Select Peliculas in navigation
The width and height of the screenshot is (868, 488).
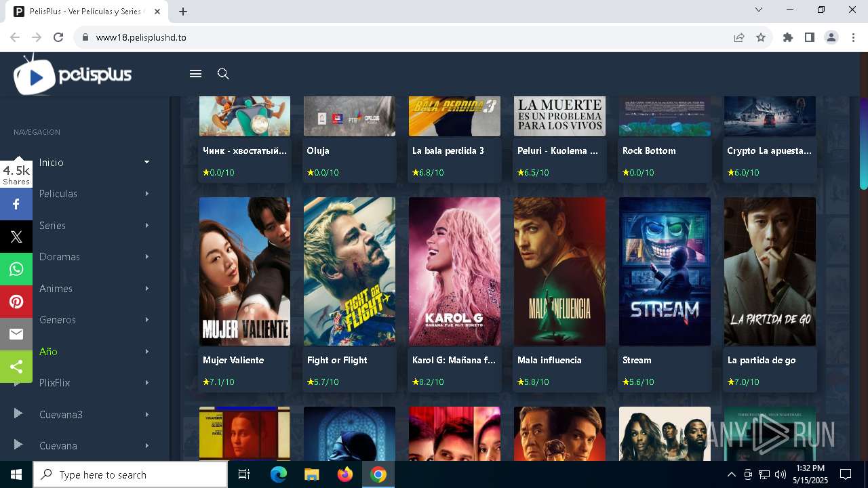click(58, 194)
